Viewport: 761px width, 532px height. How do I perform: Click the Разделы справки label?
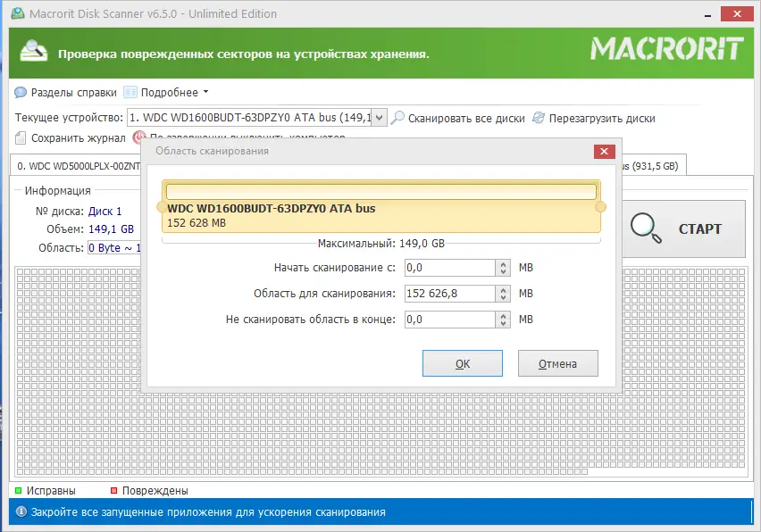[74, 93]
